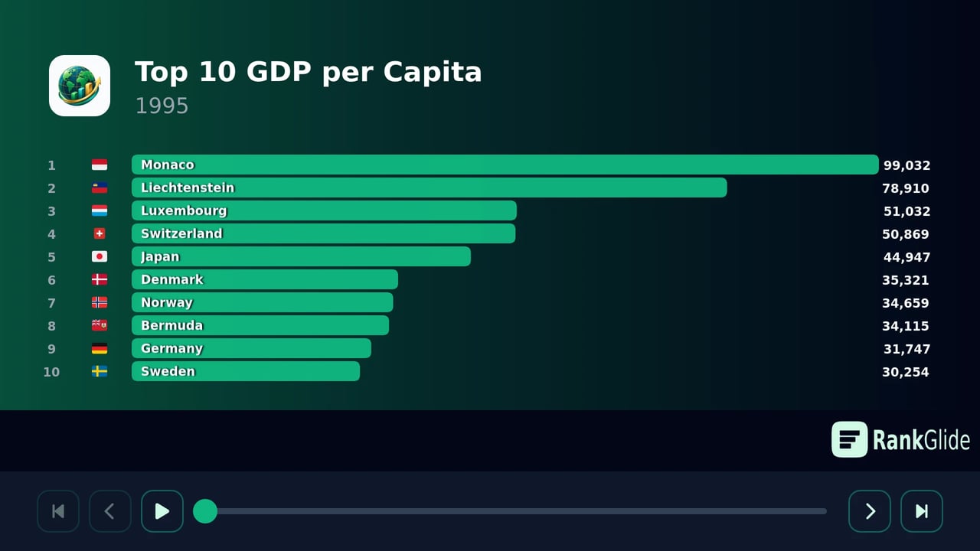This screenshot has width=980, height=551.
Task: Select the Monaco flag icon
Action: 100,165
